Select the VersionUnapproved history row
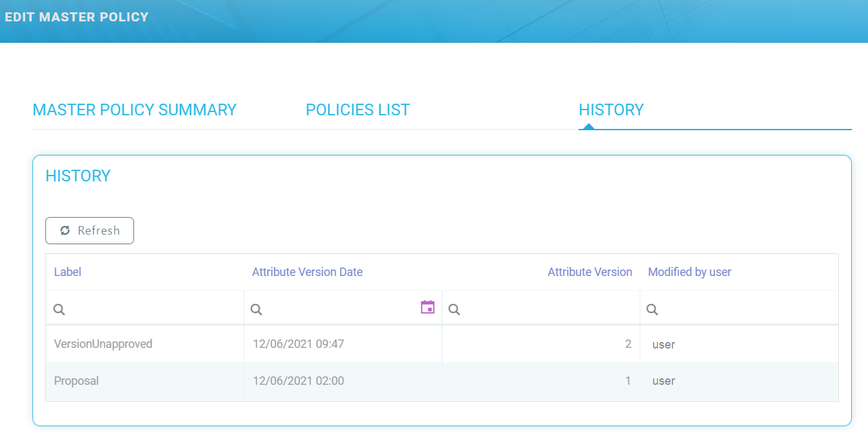Image resolution: width=868 pixels, height=436 pixels. (103, 344)
